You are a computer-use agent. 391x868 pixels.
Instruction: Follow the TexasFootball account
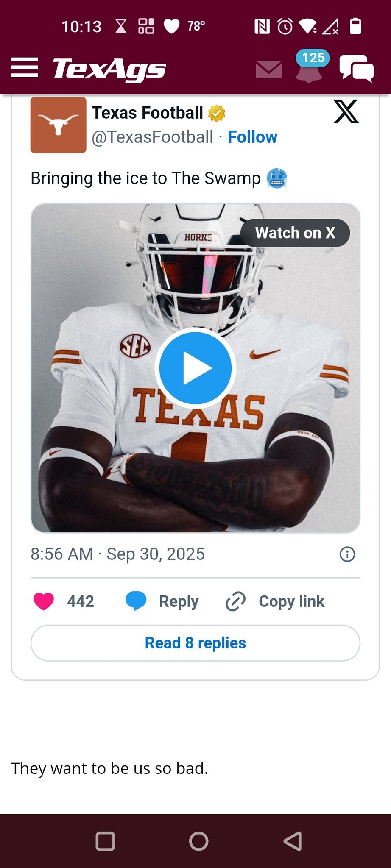click(252, 137)
